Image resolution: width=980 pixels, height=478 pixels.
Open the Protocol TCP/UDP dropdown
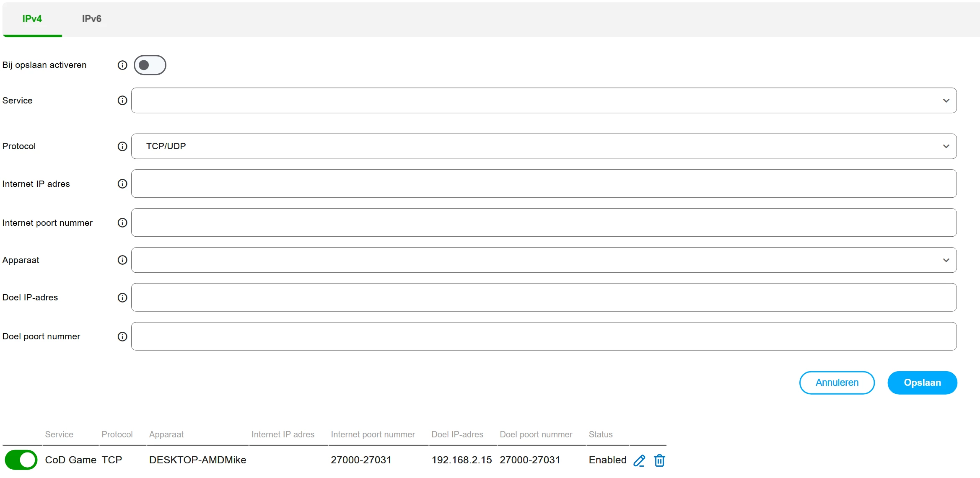543,146
